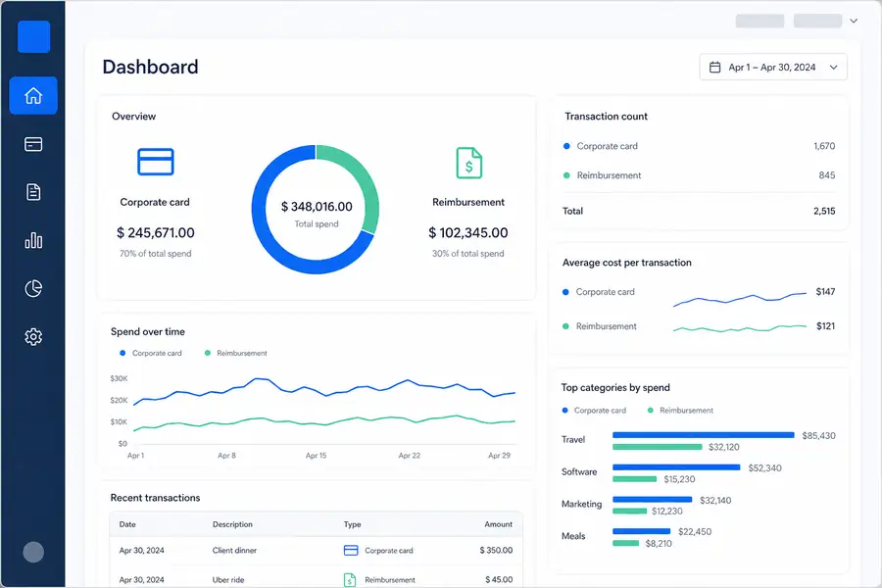Image resolution: width=882 pixels, height=588 pixels.
Task: Click the Apr 15 axis label on spend chart
Action: pyautogui.click(x=316, y=456)
